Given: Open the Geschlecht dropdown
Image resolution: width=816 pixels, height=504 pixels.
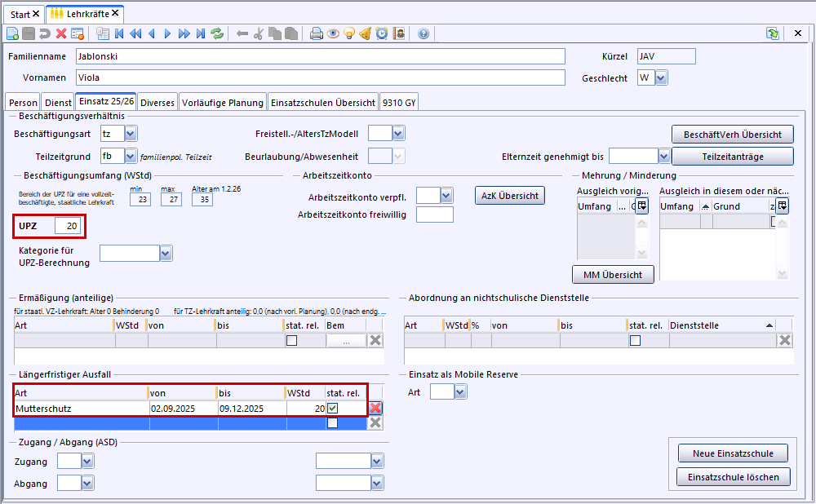Looking at the screenshot, I should tap(661, 77).
